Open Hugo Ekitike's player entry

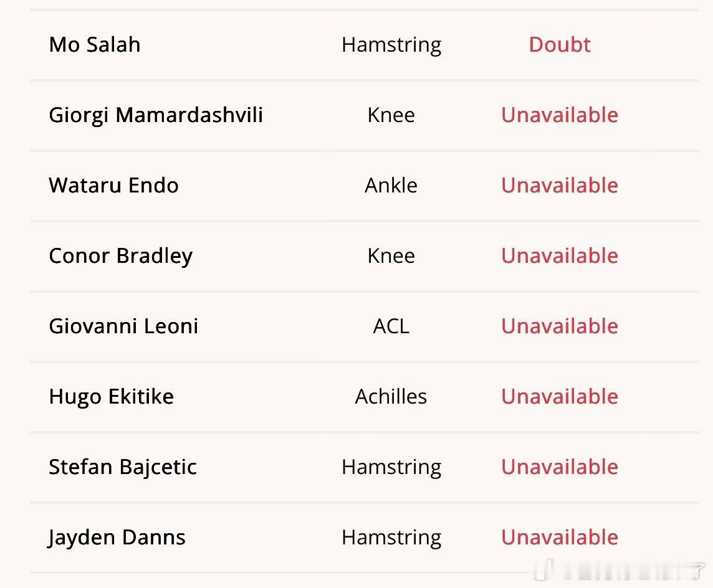111,397
